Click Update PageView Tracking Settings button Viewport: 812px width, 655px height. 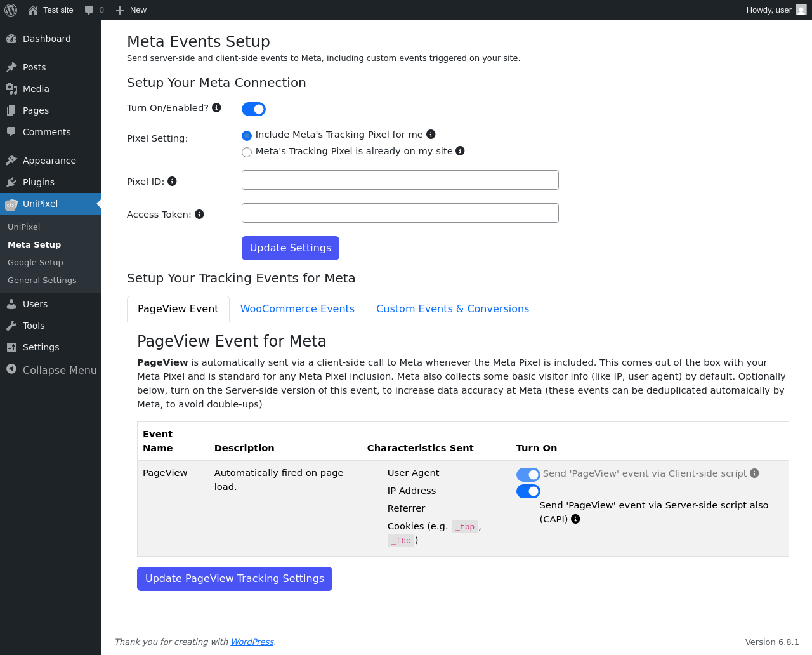coord(235,579)
